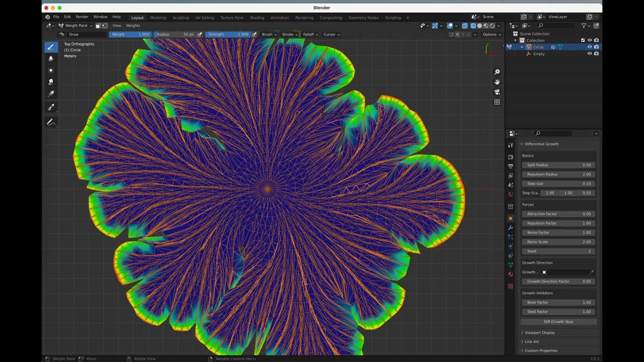Image resolution: width=644 pixels, height=362 pixels.
Task: Select the Smear weight tool
Action: pos(51,82)
